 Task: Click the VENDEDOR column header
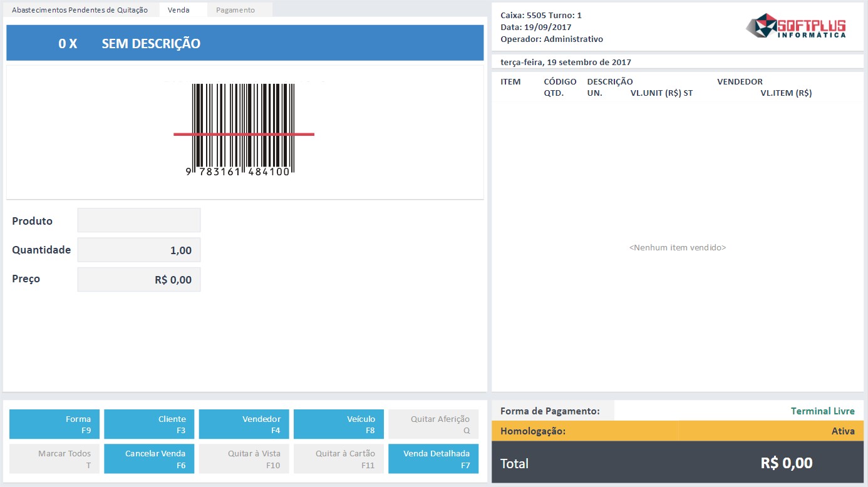[740, 81]
